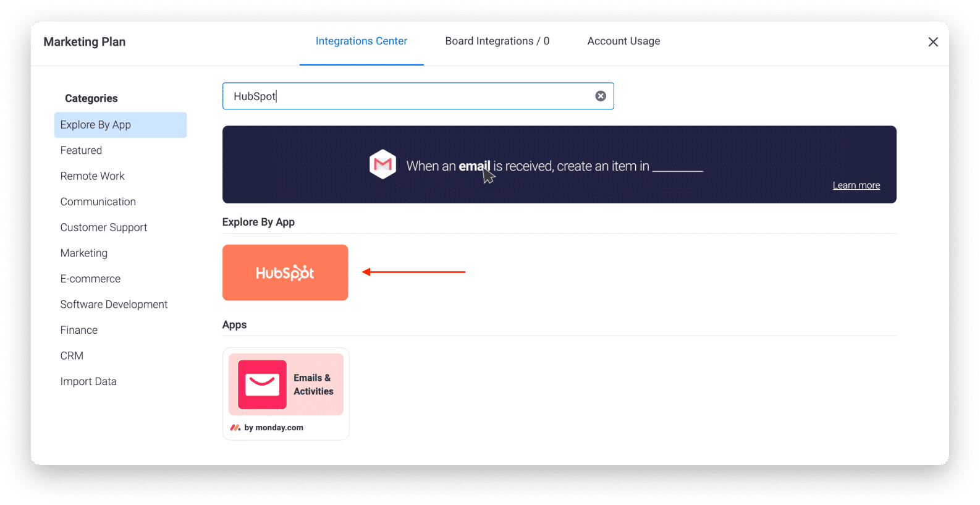The image size is (980, 505).
Task: Click the 'Categories' sidebar heading
Action: coord(91,98)
